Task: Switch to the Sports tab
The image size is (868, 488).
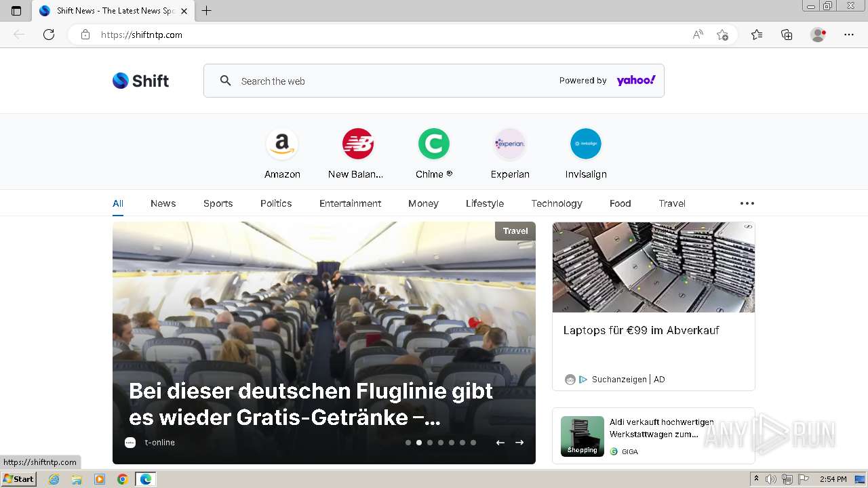Action: pos(218,203)
